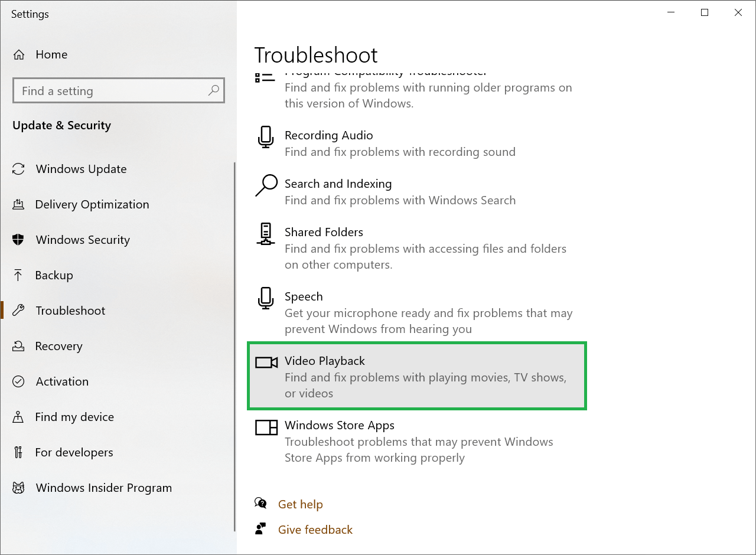Click the Backup icon in sidebar
The width and height of the screenshot is (756, 555).
click(18, 275)
